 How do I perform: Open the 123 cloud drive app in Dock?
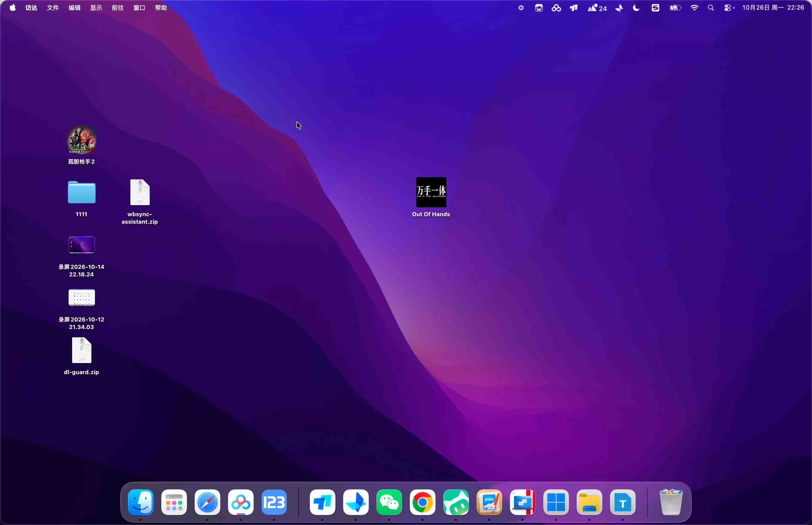(x=274, y=502)
